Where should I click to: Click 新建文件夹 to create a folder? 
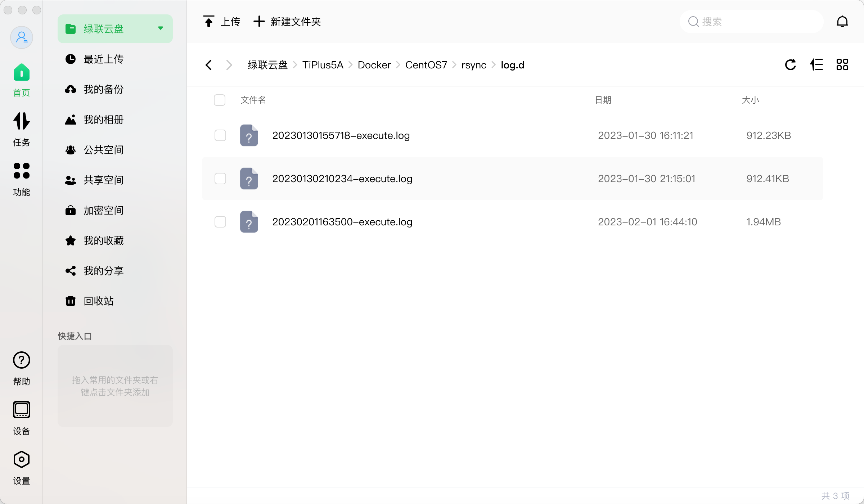click(287, 22)
